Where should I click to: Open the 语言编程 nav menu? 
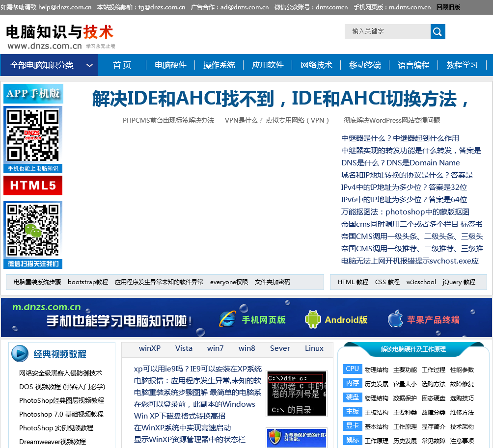(413, 65)
